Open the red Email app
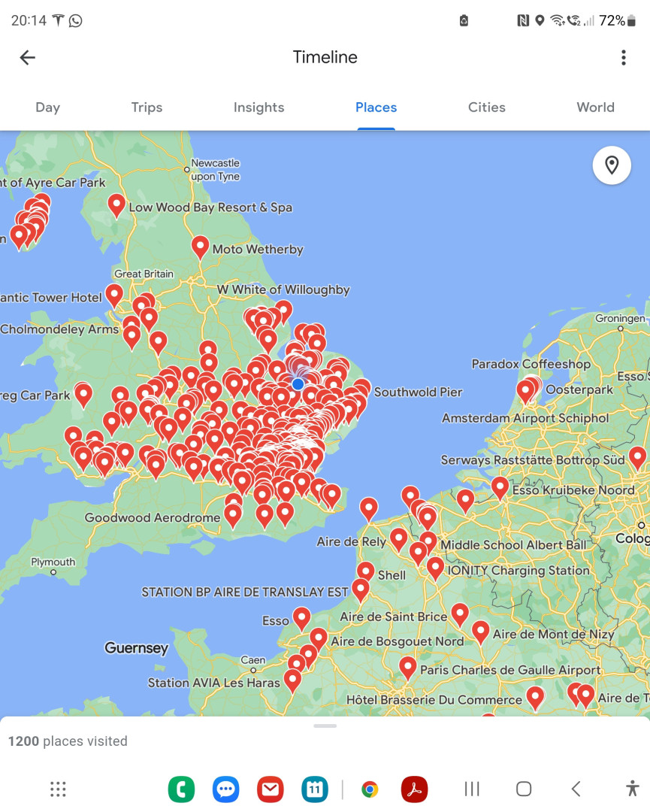The height and width of the screenshot is (812, 650). click(x=270, y=789)
